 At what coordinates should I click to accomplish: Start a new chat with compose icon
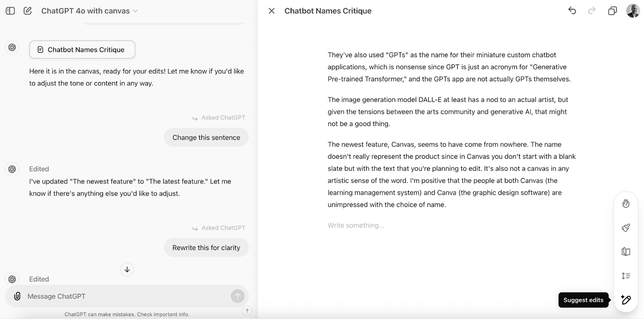pyautogui.click(x=28, y=11)
